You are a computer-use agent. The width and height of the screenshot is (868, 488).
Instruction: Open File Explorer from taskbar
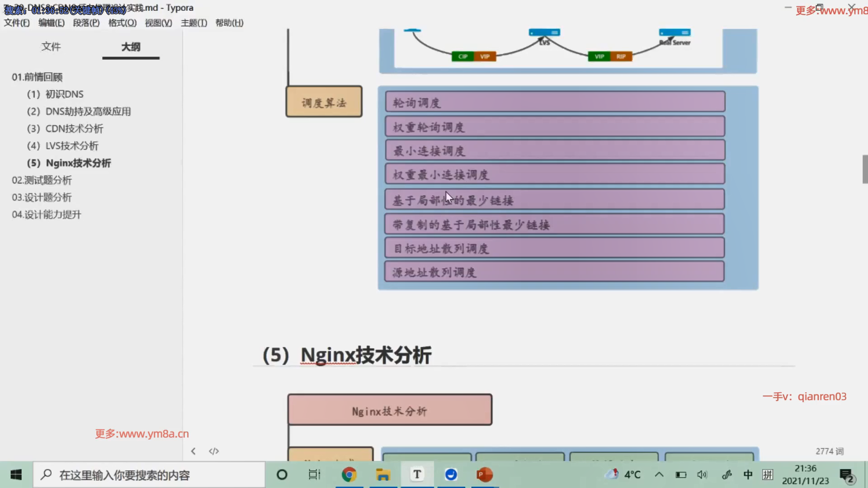click(x=383, y=474)
